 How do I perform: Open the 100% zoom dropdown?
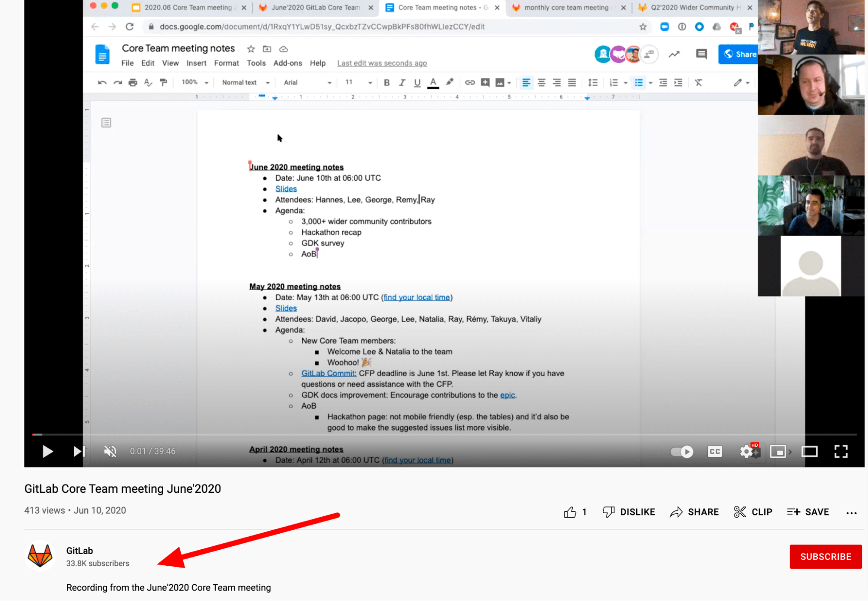point(194,82)
